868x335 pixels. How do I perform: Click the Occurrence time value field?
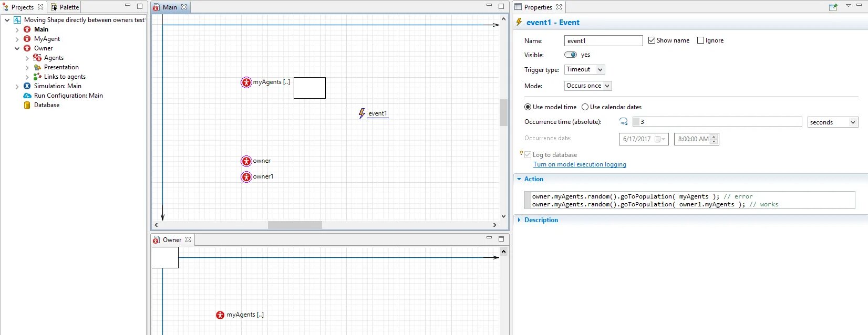click(x=717, y=122)
